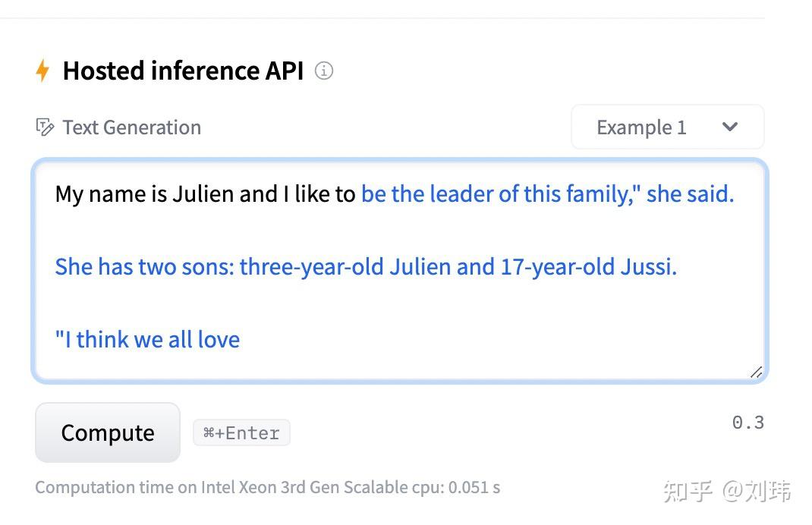Screen dimensions: 812x525
Task: Click the generated blue text output
Action: click(x=546, y=193)
